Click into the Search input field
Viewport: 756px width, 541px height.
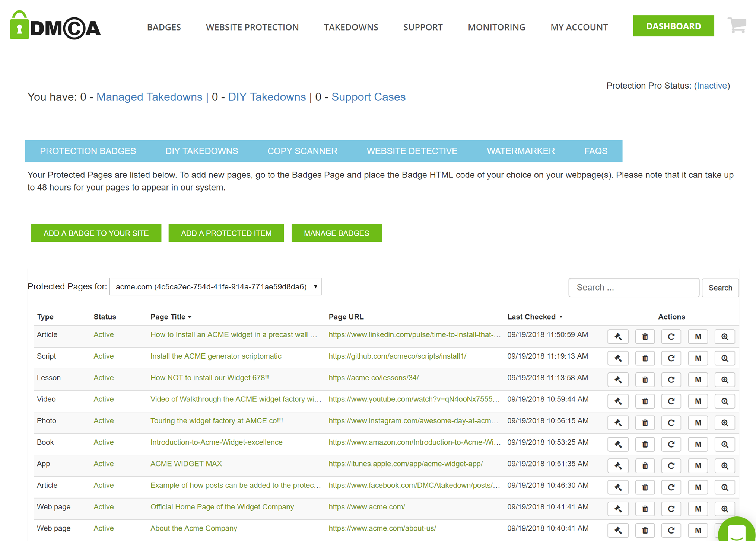633,288
